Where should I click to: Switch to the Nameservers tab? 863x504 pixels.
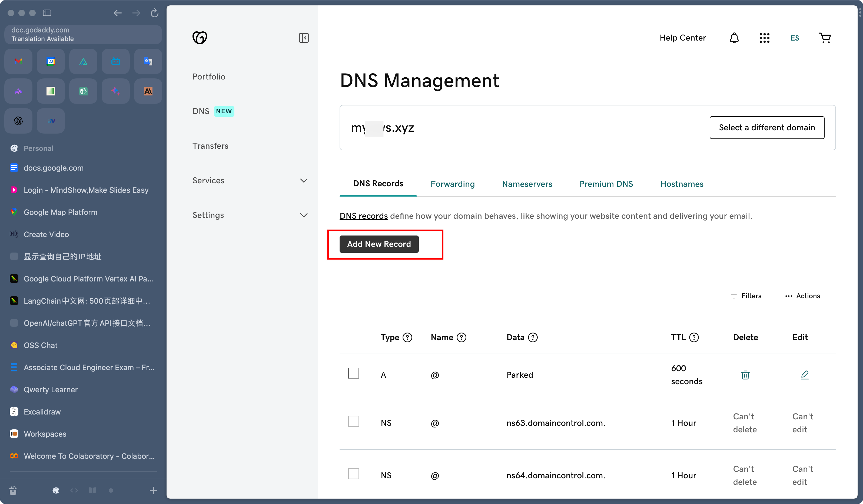pos(527,184)
